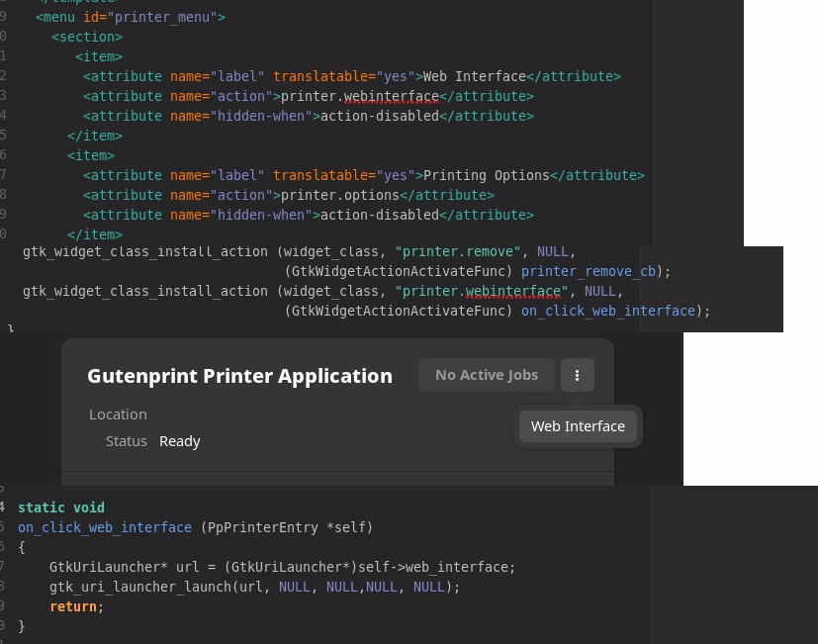818x644 pixels.
Task: Click the Status label in printer card
Action: point(127,441)
